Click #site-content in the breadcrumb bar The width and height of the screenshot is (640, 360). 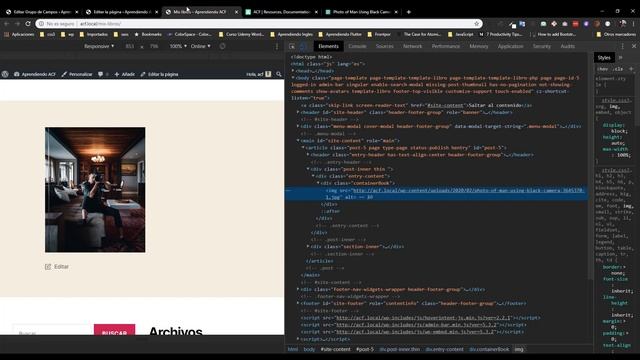coord(336,349)
